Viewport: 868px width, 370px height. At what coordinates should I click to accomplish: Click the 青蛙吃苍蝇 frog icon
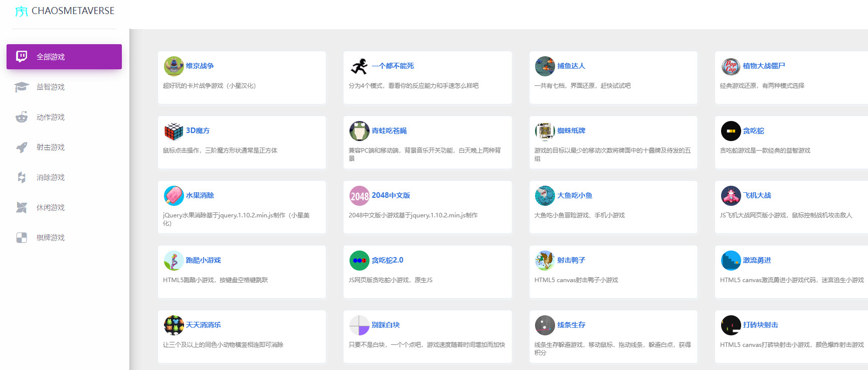(x=359, y=131)
